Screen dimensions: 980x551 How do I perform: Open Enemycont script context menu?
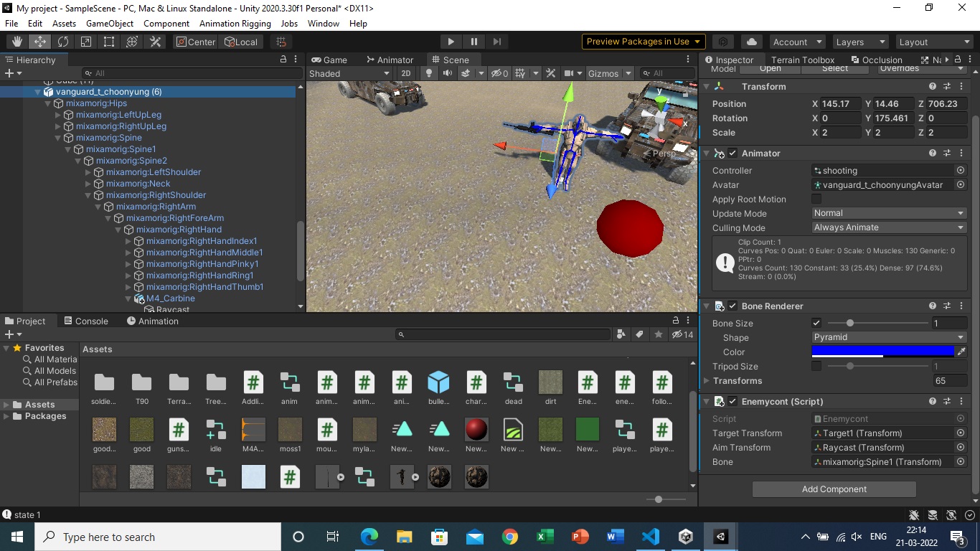[961, 401]
